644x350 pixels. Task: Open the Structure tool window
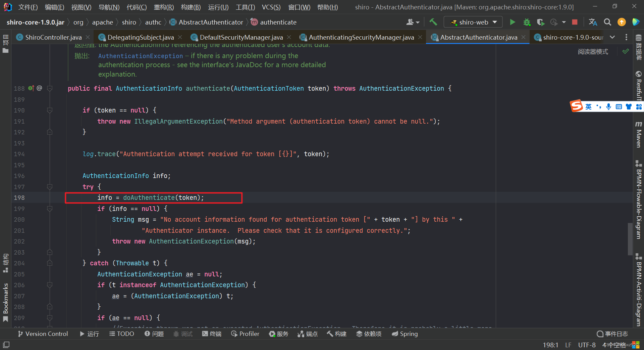tap(6, 263)
